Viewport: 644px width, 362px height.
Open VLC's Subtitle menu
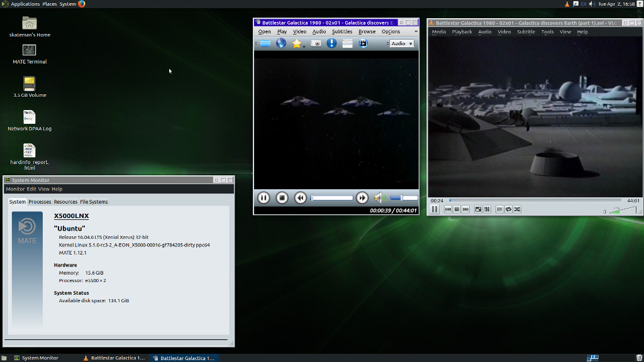pos(526,31)
